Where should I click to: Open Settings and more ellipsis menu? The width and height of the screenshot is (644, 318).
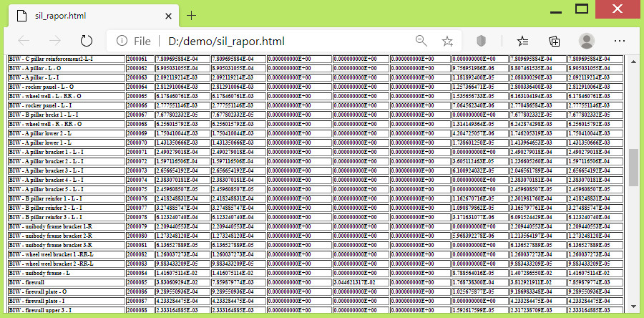(618, 41)
